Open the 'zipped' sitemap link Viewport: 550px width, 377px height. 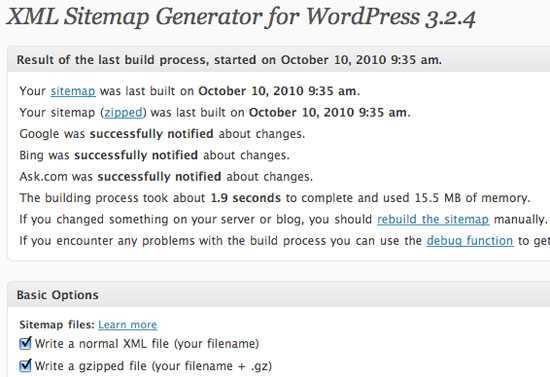124,113
